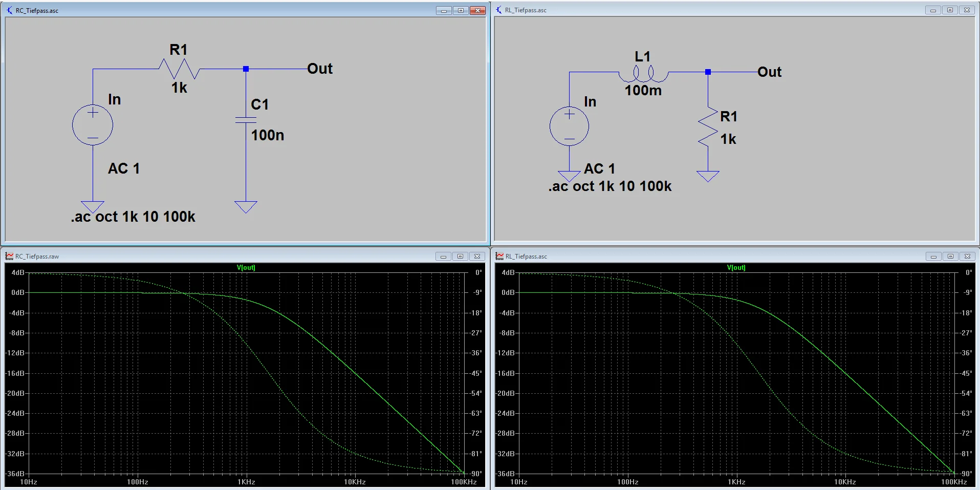Click the inductor L1 symbol in the RL schematic

pyautogui.click(x=643, y=75)
